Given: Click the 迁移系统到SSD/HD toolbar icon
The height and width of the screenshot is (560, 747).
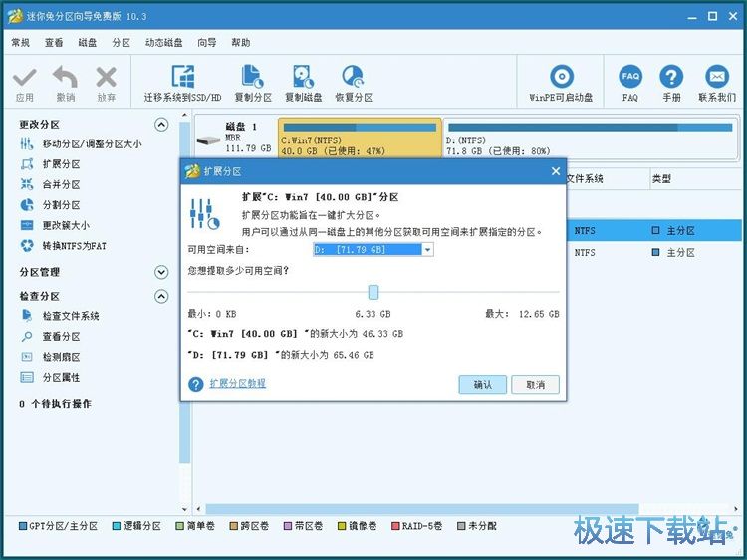Looking at the screenshot, I should (182, 78).
